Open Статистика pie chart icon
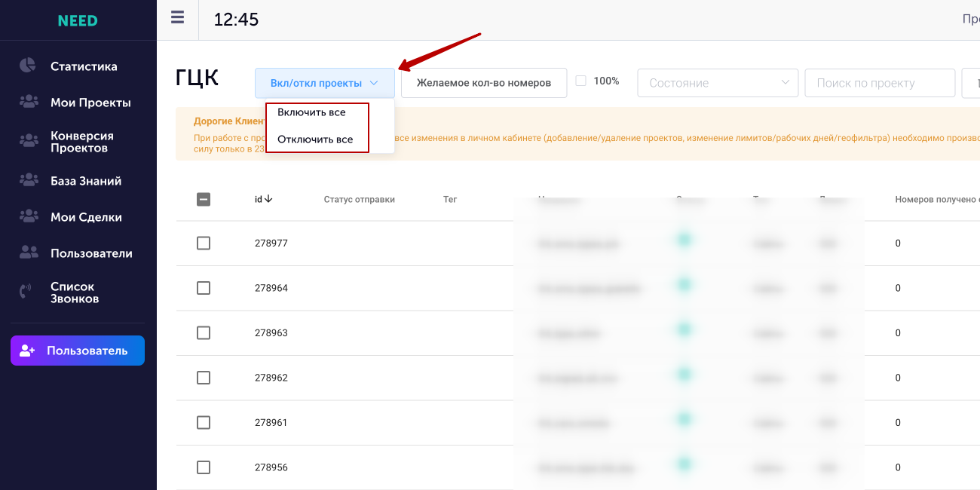980x490 pixels. (x=28, y=66)
